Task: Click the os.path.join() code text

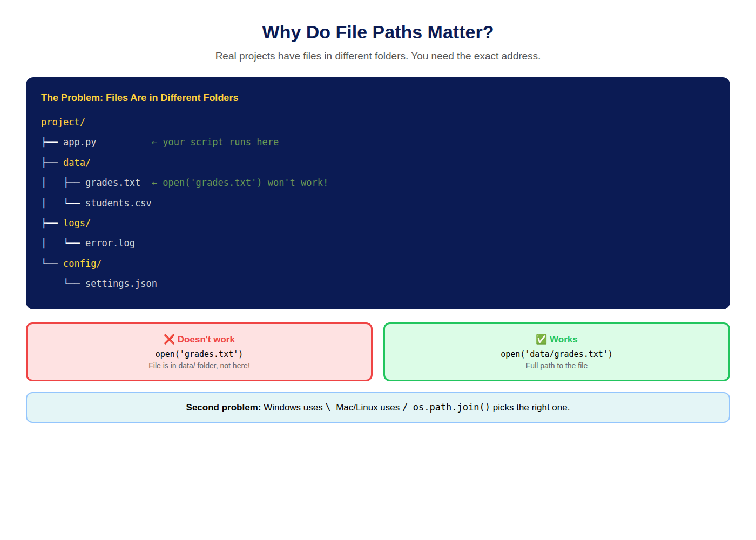Action: click(451, 407)
